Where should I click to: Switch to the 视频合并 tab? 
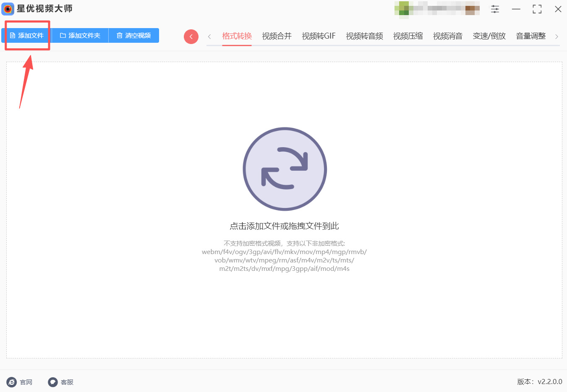[x=276, y=36]
